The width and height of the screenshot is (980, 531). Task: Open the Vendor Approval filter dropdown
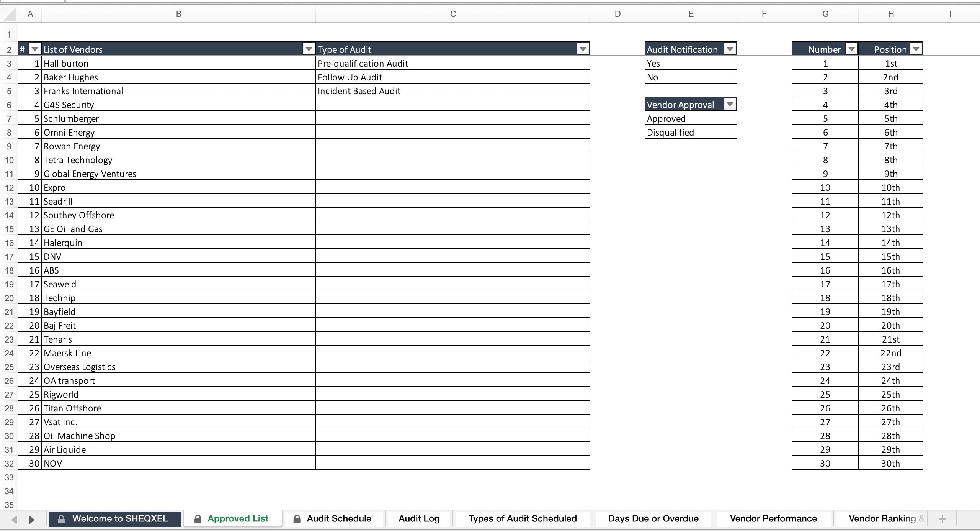pyautogui.click(x=730, y=104)
